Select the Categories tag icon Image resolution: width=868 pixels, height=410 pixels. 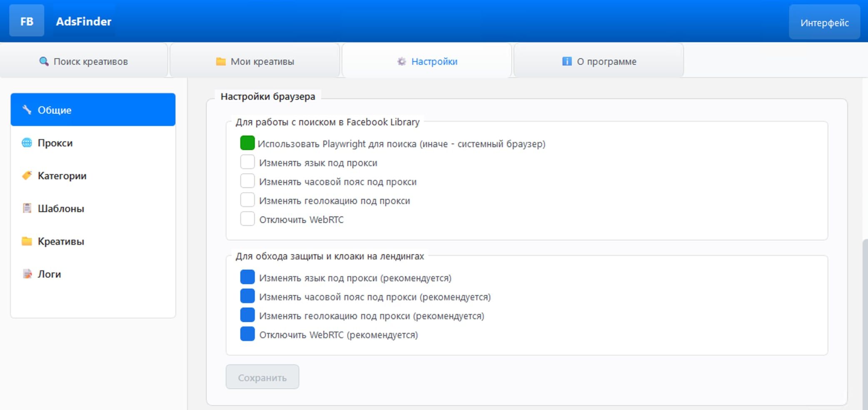point(27,175)
